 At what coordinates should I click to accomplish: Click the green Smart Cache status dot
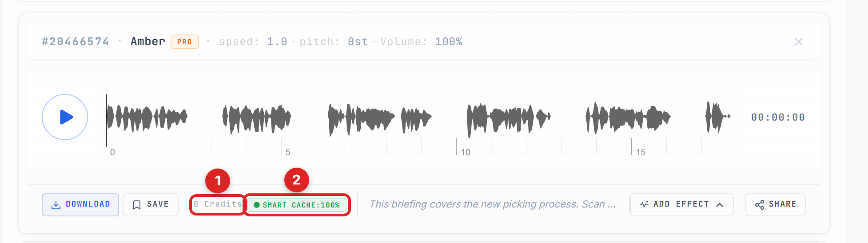[256, 205]
